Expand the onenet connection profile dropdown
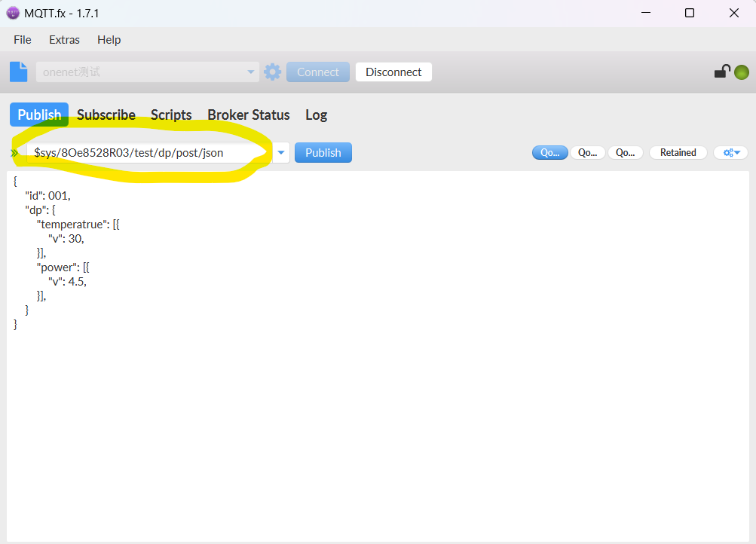 (x=250, y=72)
